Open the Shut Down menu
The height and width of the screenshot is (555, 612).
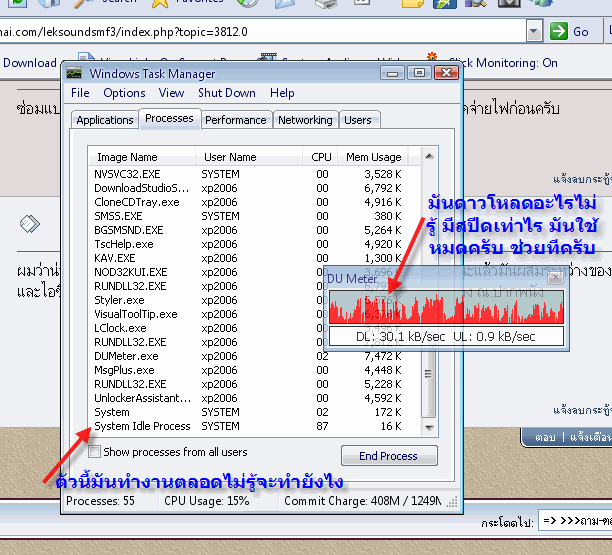tap(227, 93)
